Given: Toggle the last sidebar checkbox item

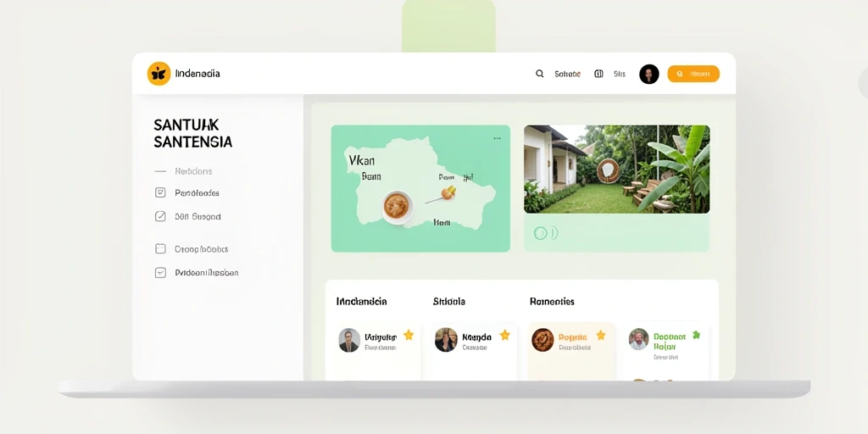Looking at the screenshot, I should 160,272.
